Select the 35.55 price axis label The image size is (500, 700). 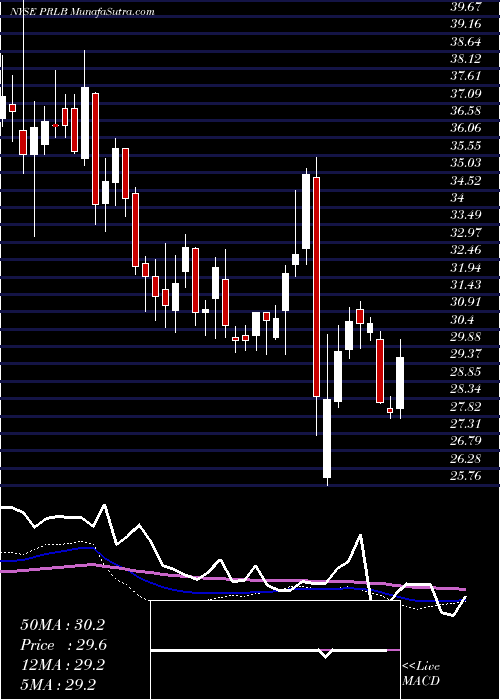pos(466,146)
